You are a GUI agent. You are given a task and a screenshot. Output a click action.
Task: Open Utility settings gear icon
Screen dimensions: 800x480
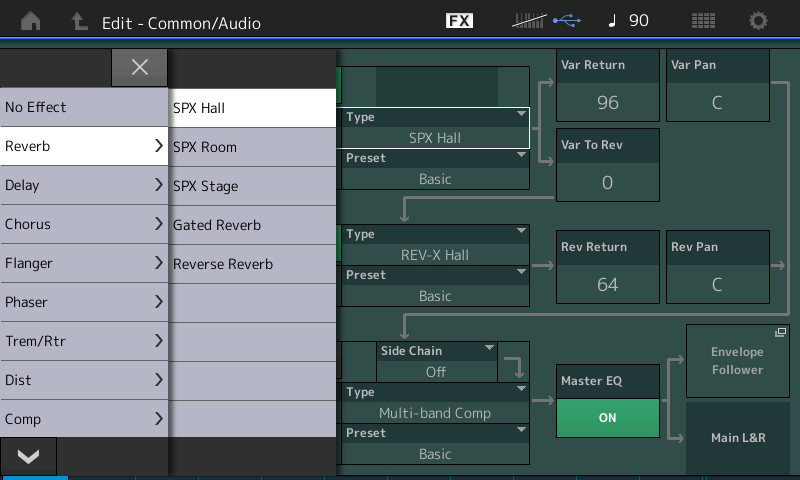click(758, 21)
